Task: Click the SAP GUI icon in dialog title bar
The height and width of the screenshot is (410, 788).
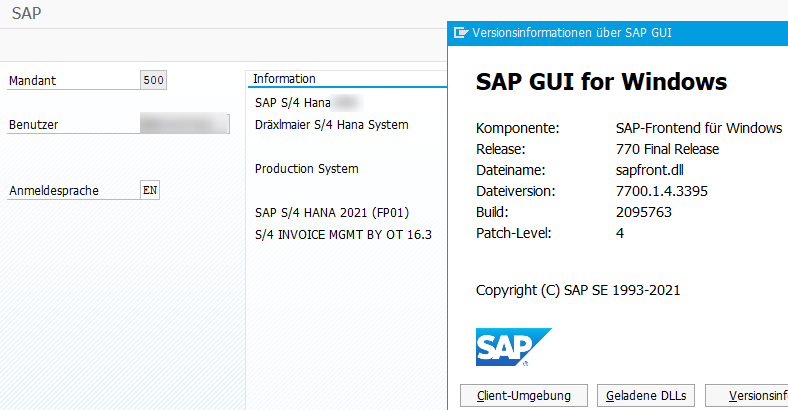Action: (461, 32)
